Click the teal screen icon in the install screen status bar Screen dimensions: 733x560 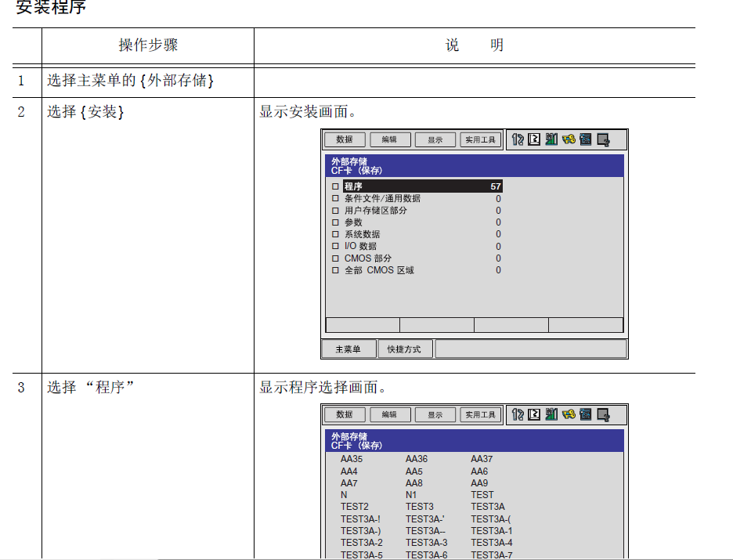pos(585,139)
